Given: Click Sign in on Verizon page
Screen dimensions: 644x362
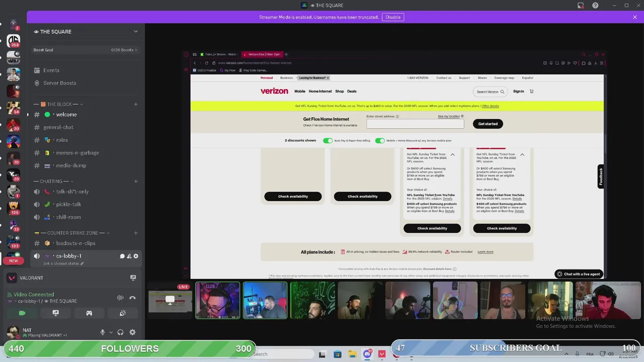Looking at the screenshot, I should click(x=518, y=92).
